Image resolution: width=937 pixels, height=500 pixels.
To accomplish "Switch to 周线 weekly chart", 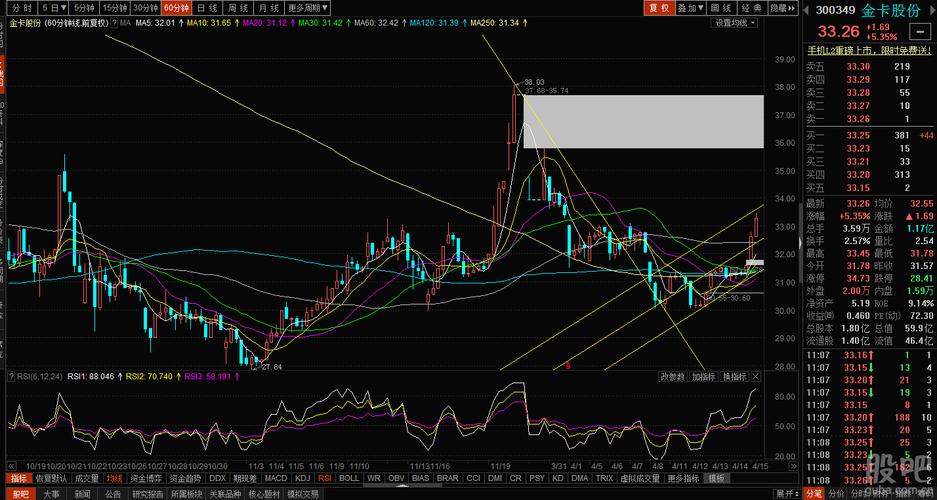I will pos(237,8).
